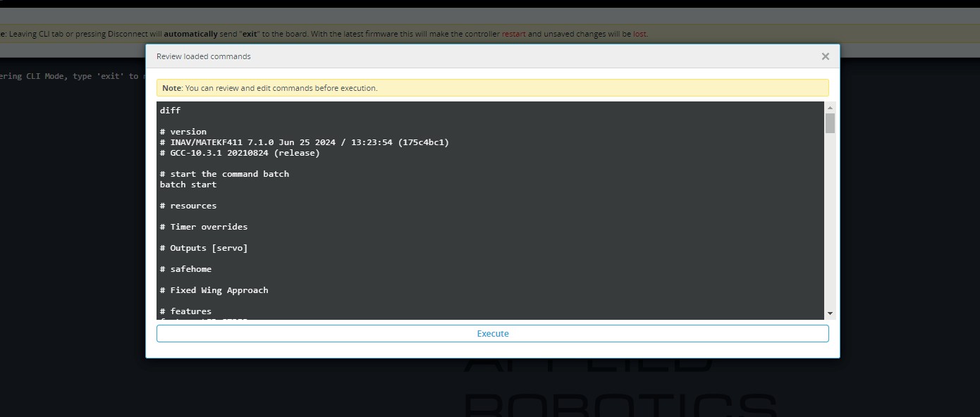Click the scrollbar down arrow in command editor

(830, 313)
